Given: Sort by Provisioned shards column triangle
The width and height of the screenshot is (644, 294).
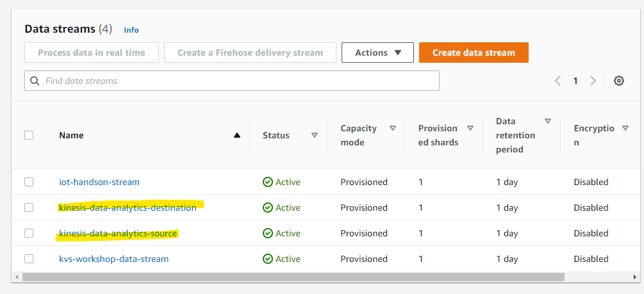Looking at the screenshot, I should [x=470, y=128].
